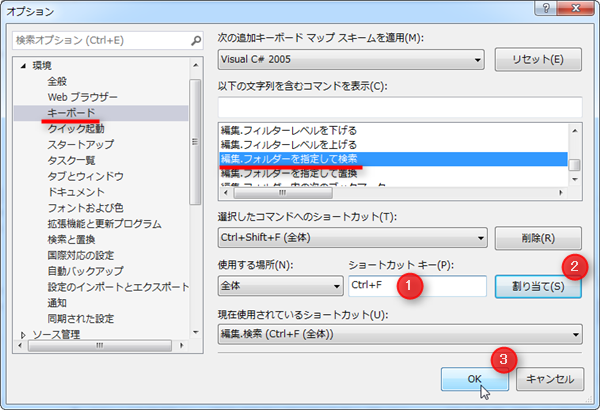
Task: Click the search magnifier icon in options
Action: pyautogui.click(x=195, y=43)
